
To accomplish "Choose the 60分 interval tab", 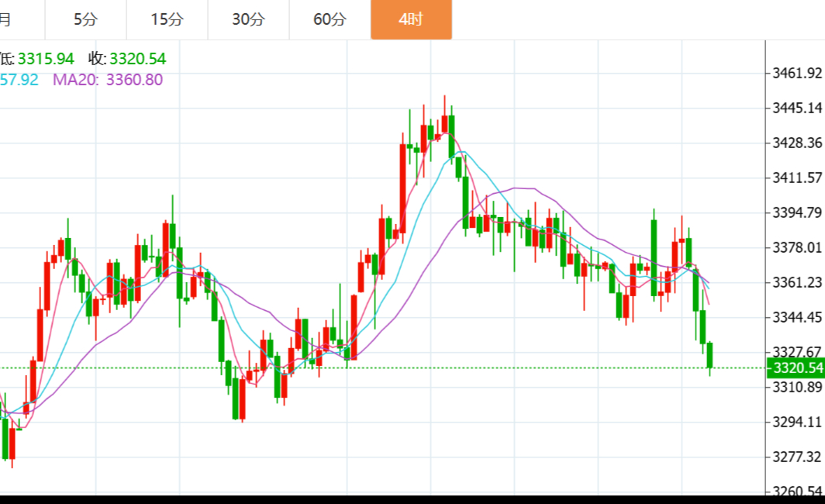I will pyautogui.click(x=330, y=19).
